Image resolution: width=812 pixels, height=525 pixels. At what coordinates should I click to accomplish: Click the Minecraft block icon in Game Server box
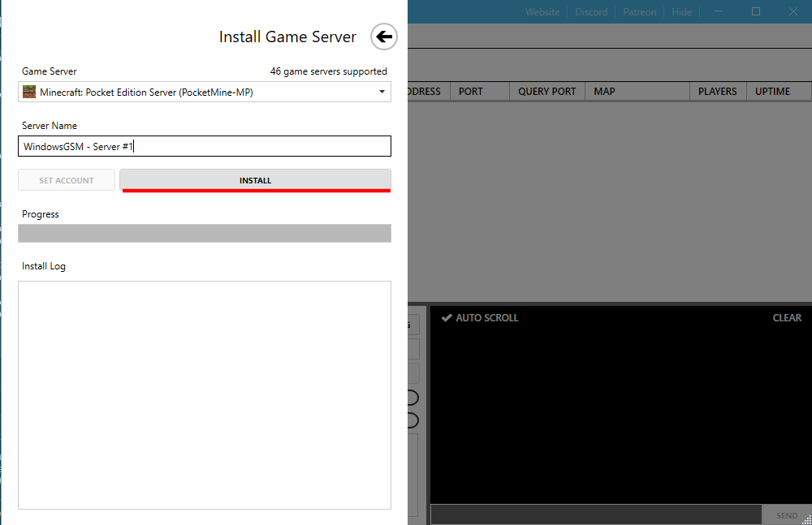coord(29,93)
